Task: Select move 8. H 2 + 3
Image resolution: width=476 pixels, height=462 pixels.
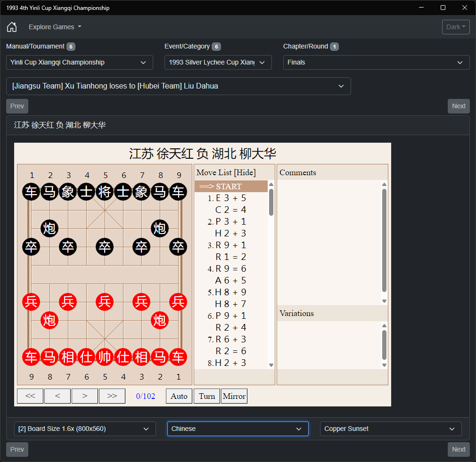Action: click(231, 363)
